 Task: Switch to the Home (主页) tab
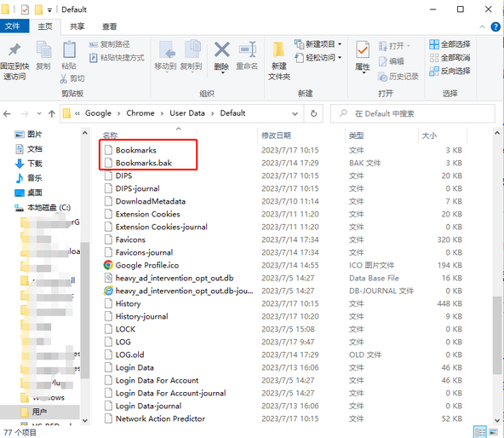tap(44, 26)
